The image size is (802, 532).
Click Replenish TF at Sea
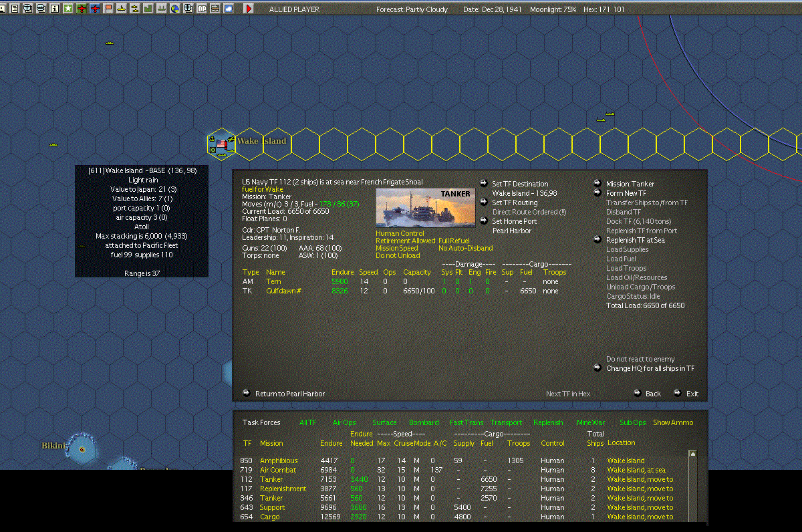[x=636, y=240]
